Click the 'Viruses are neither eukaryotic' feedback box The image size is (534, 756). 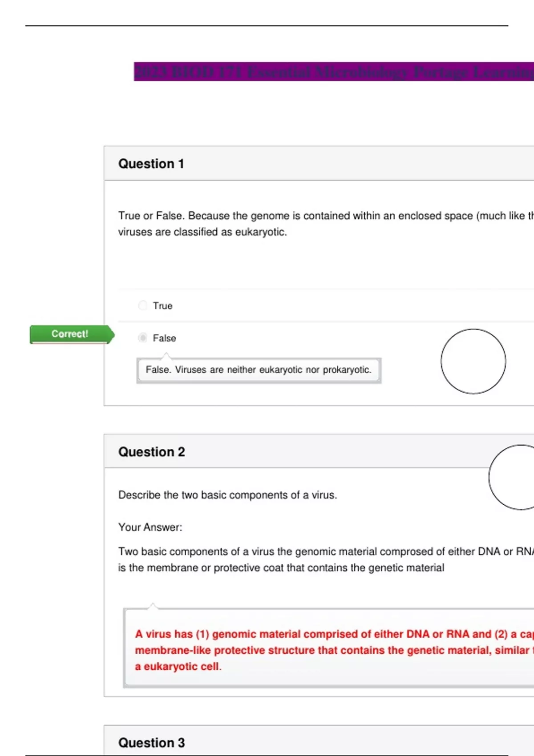[x=259, y=370]
